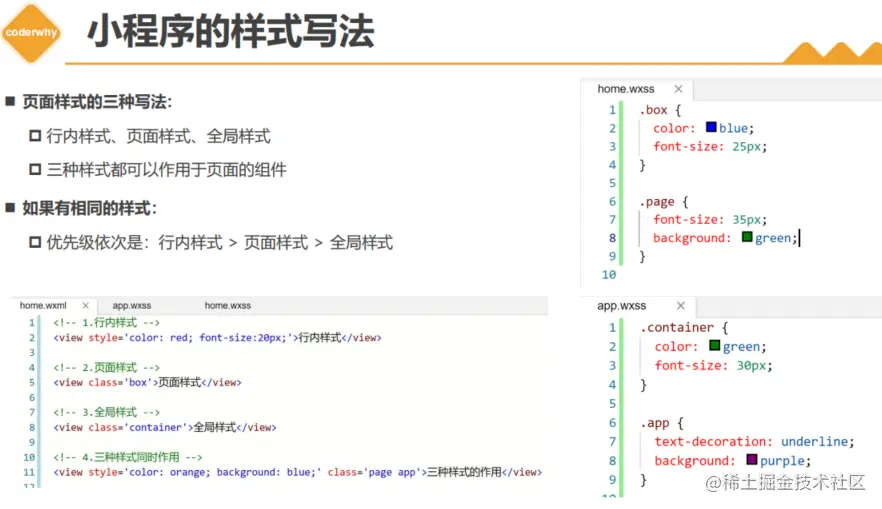Screen dimensions: 882x509
Task: Click line number 5 in lower-right app.wxss editor
Action: point(613,404)
